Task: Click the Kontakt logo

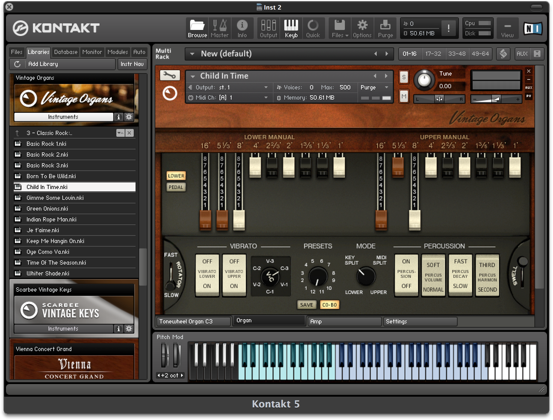Action: point(56,28)
